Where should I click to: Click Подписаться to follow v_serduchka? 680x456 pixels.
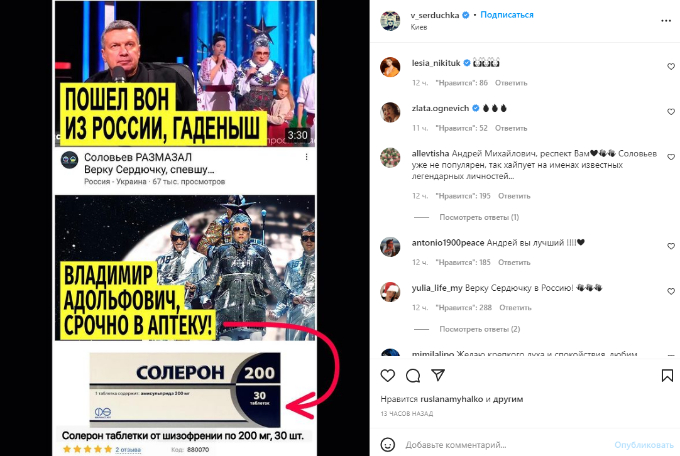coord(507,15)
